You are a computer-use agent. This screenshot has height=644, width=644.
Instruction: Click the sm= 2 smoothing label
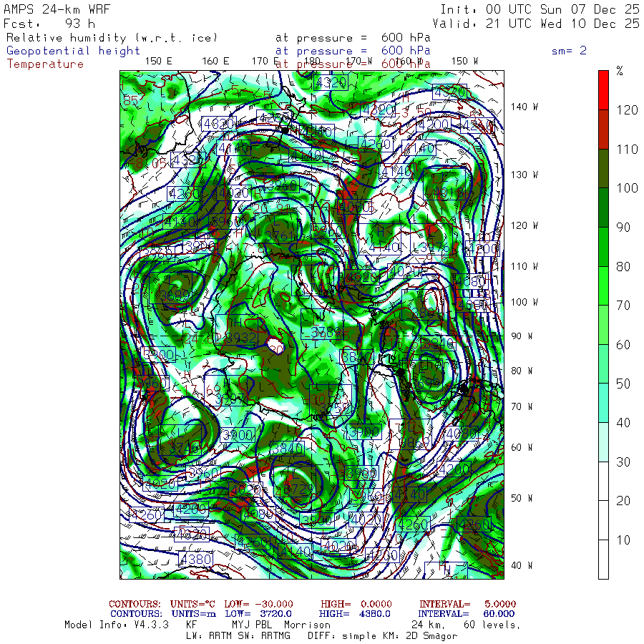click(x=570, y=51)
